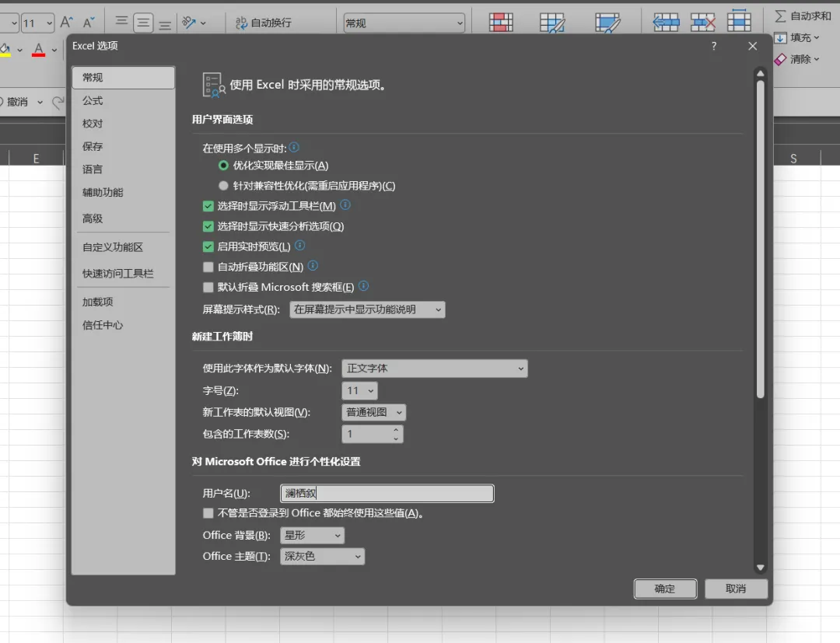The image size is (840, 643).
Task: Select 高级 category in options list
Action: pyautogui.click(x=123, y=218)
